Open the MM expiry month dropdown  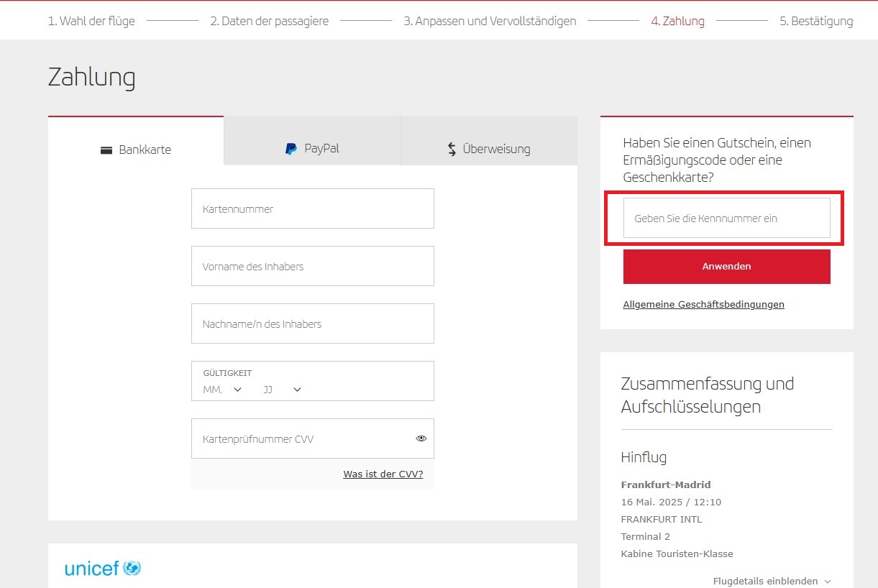221,390
